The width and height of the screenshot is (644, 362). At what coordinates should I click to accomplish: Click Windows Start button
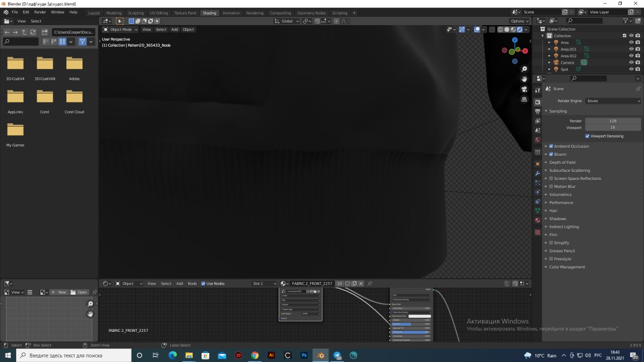(8, 355)
